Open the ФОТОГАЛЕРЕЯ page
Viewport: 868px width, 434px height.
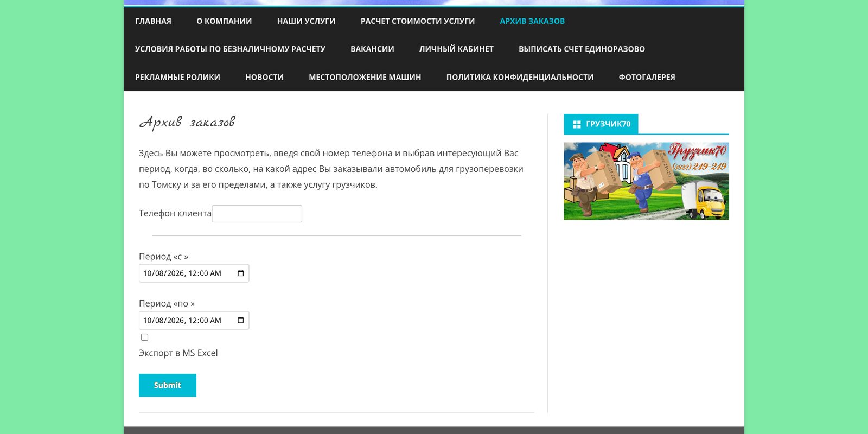[x=647, y=77]
